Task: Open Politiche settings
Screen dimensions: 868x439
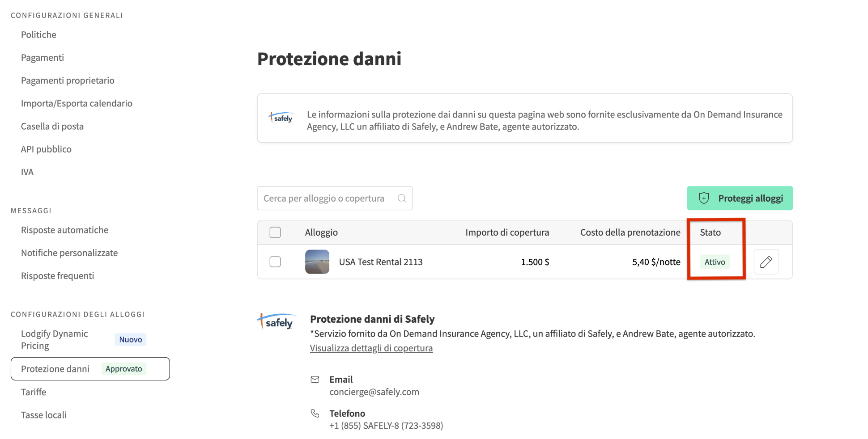Action: [38, 34]
